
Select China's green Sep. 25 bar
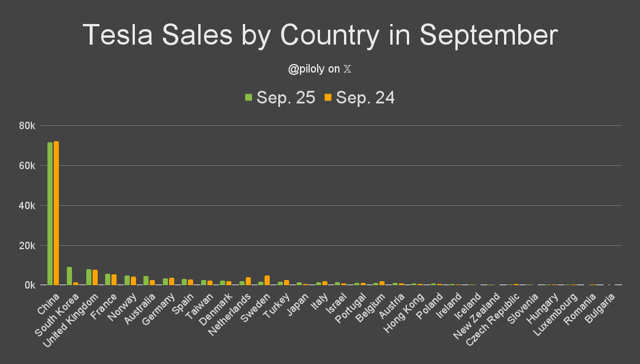coord(50,214)
